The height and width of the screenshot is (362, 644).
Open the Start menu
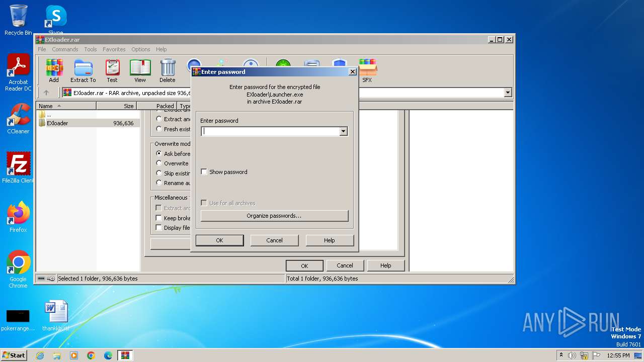[x=14, y=355]
